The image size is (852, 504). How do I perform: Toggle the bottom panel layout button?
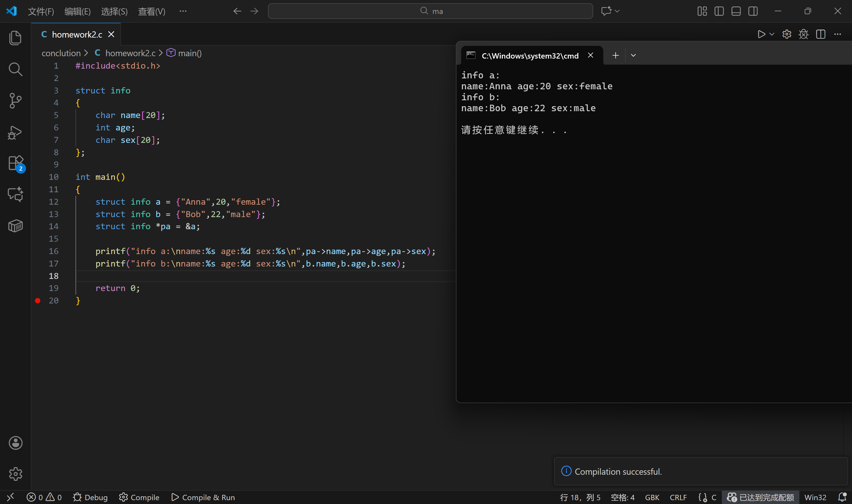click(x=736, y=11)
